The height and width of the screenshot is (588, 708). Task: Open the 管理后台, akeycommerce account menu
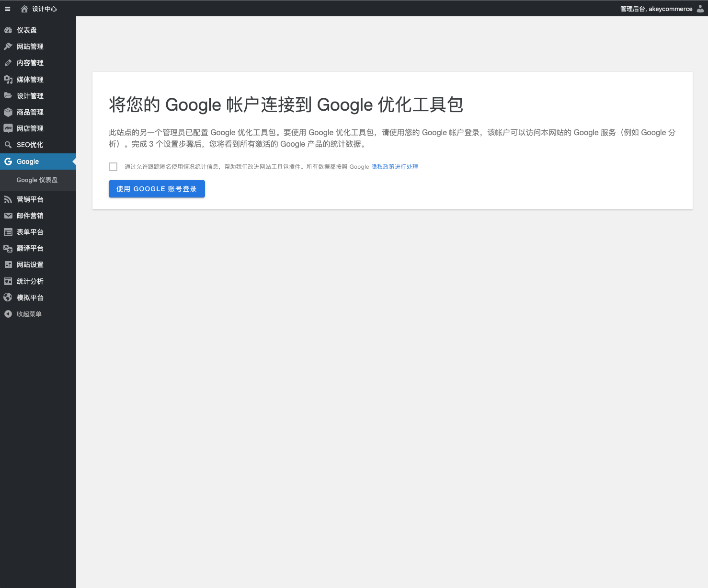(656, 9)
